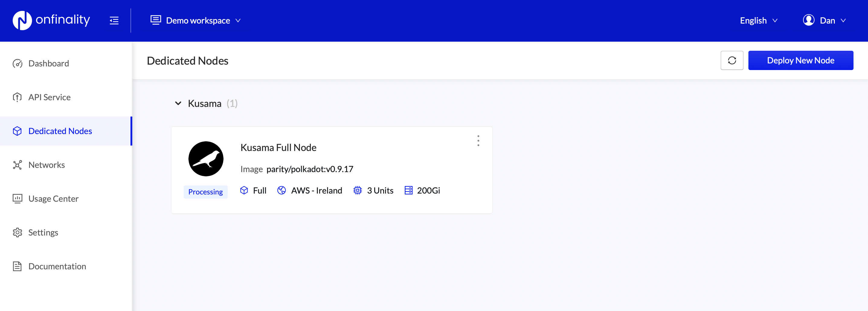868x311 pixels.
Task: Click the Usage Center chart icon
Action: [17, 198]
